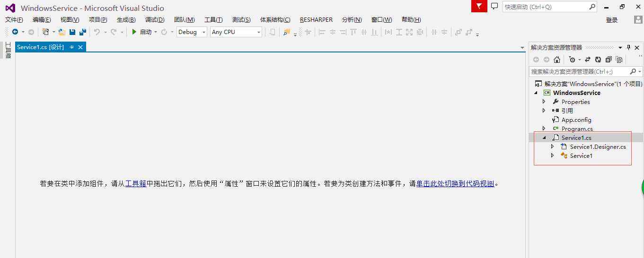
Task: Click the account avatar icon
Action: coord(638,19)
